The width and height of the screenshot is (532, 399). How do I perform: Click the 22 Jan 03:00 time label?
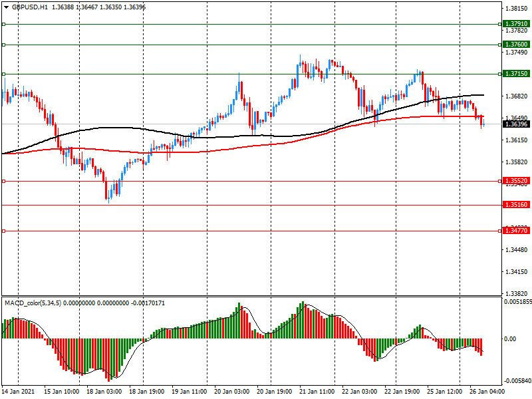(x=359, y=391)
